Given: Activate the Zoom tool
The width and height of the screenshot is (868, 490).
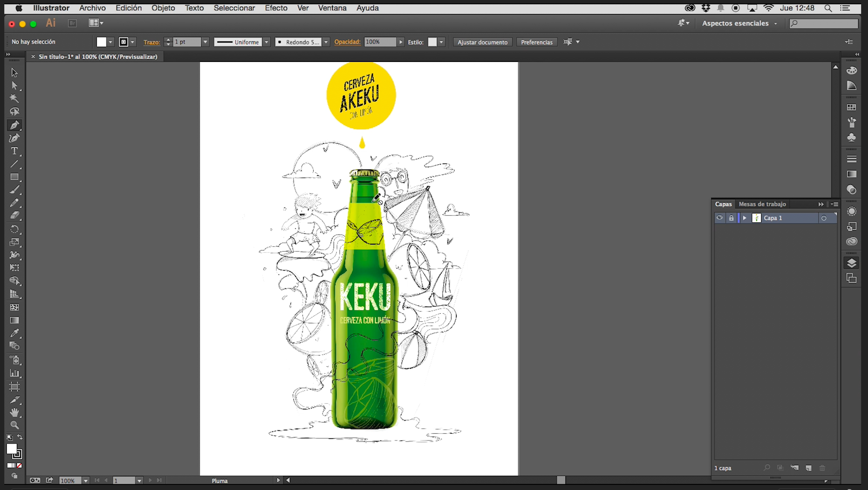Looking at the screenshot, I should click(x=15, y=425).
